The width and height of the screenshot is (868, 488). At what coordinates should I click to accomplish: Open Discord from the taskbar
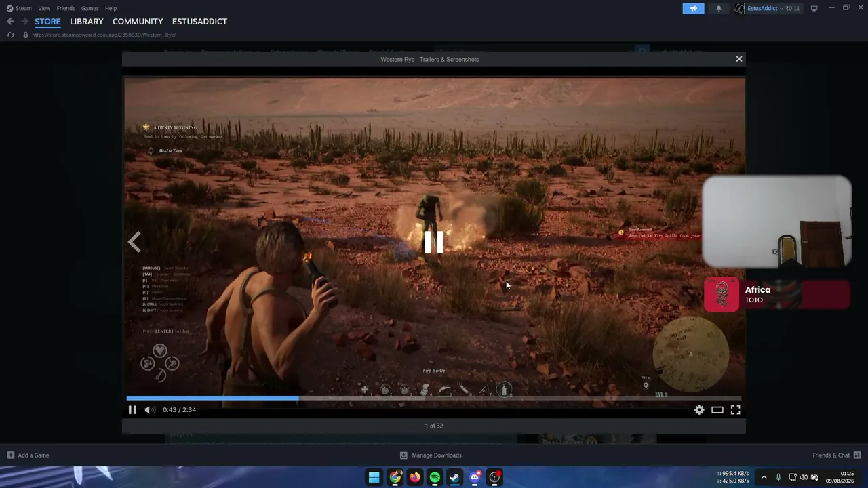tap(475, 477)
